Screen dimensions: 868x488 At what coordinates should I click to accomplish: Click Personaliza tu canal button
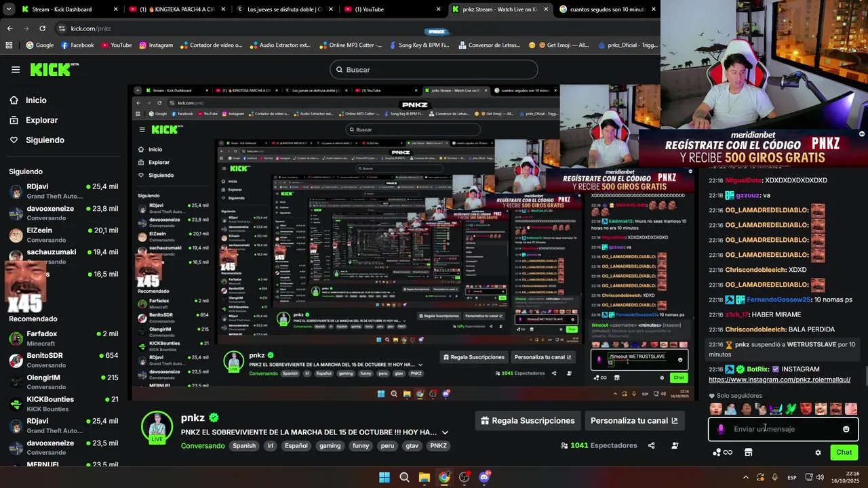click(634, 420)
